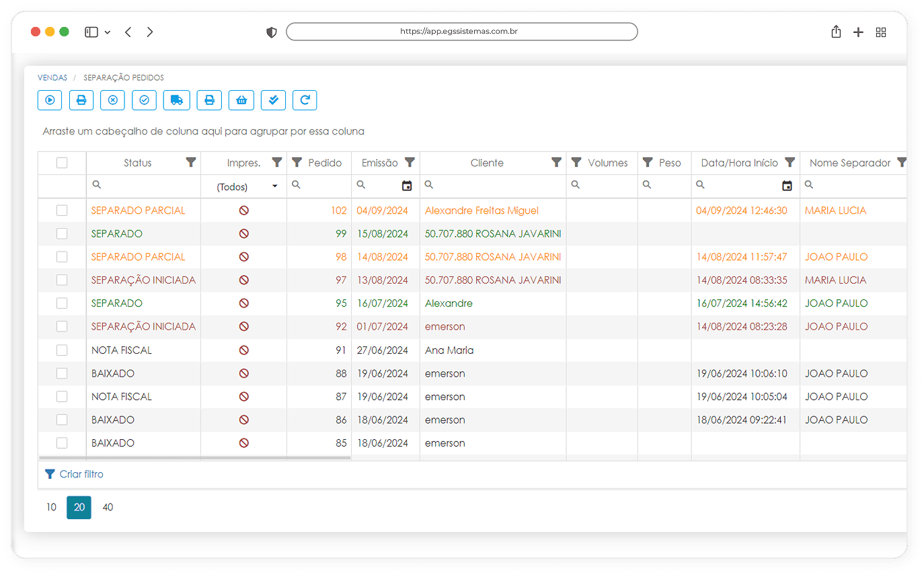
Task: Open calendar picker in Data/Hora Início filter
Action: click(787, 186)
